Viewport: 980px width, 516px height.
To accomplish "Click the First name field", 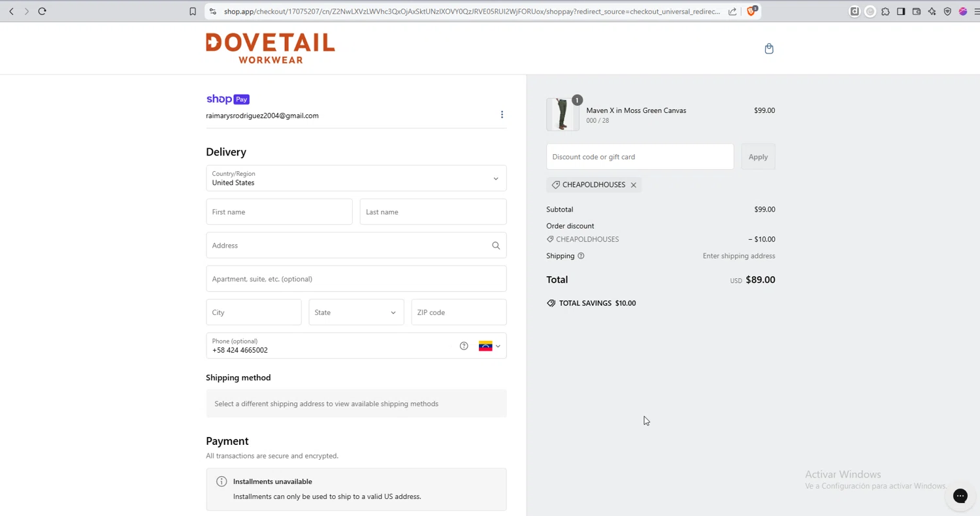I will point(279,212).
